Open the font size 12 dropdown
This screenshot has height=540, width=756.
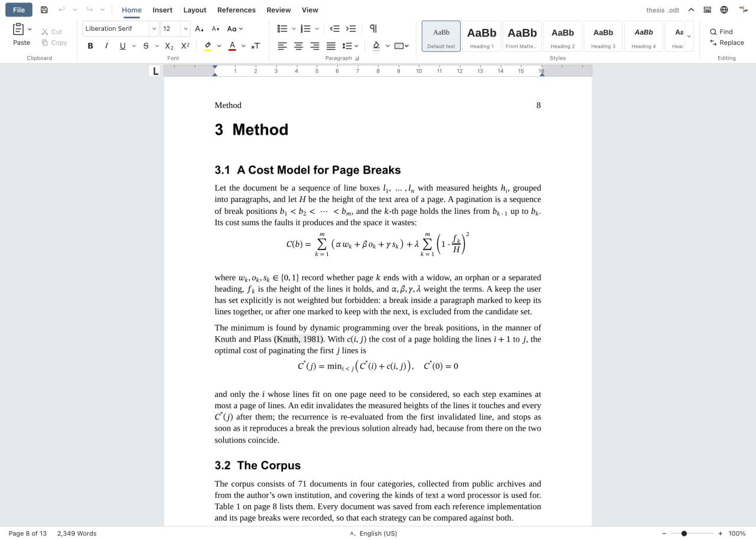coord(185,28)
